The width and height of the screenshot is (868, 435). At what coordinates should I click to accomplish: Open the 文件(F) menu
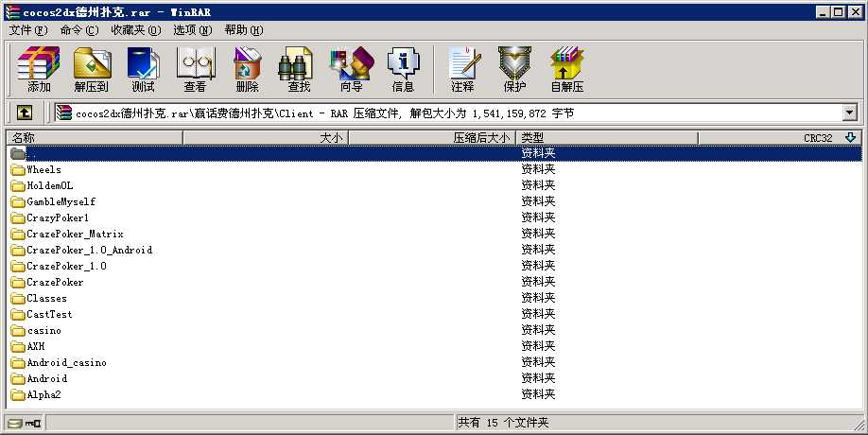28,30
